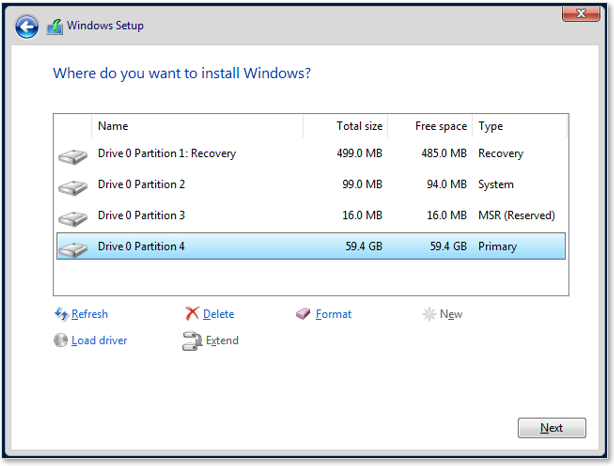The width and height of the screenshot is (614, 466).
Task: Click the 16.0 MB free space cell of Partition 3
Action: coord(447,215)
